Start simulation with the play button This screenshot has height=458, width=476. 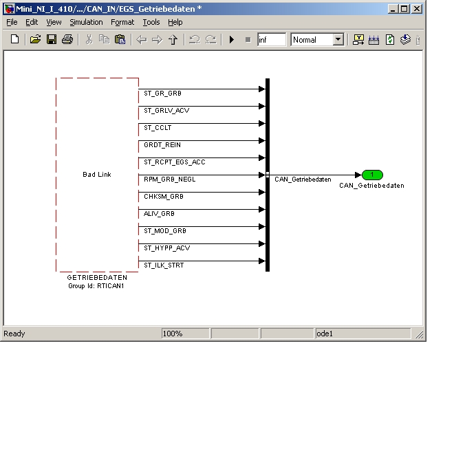pyautogui.click(x=232, y=40)
